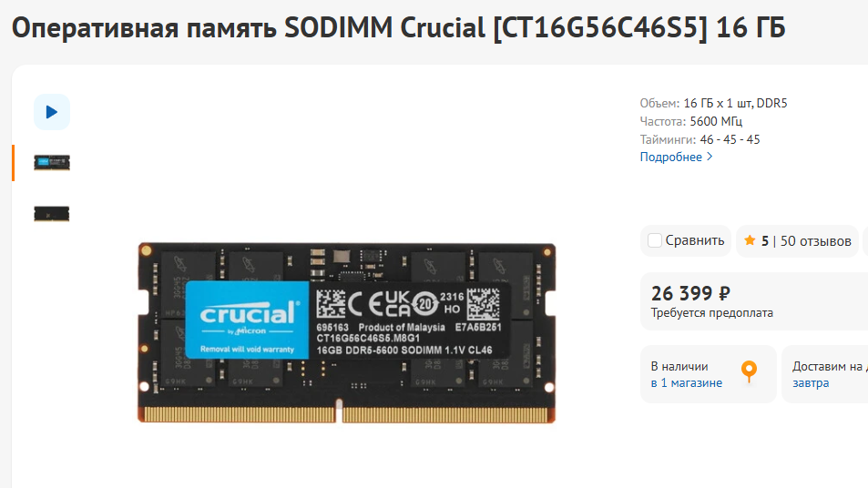Play the product video thumbnail
This screenshot has width=868, height=488.
pos(52,112)
